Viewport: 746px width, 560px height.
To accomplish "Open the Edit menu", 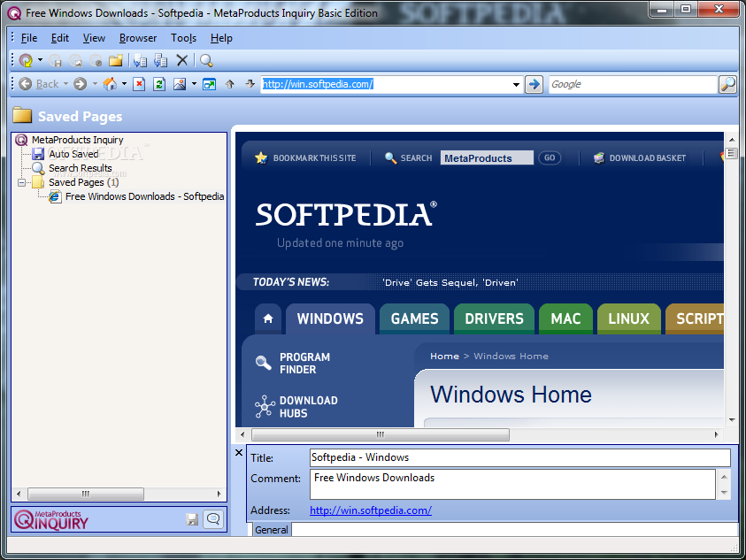I will (x=60, y=38).
